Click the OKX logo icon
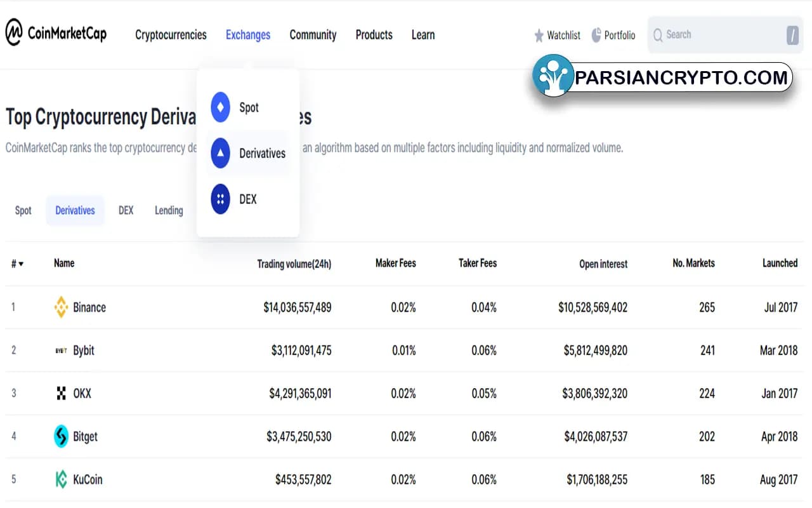Screen dimensions: 812x508 61,394
